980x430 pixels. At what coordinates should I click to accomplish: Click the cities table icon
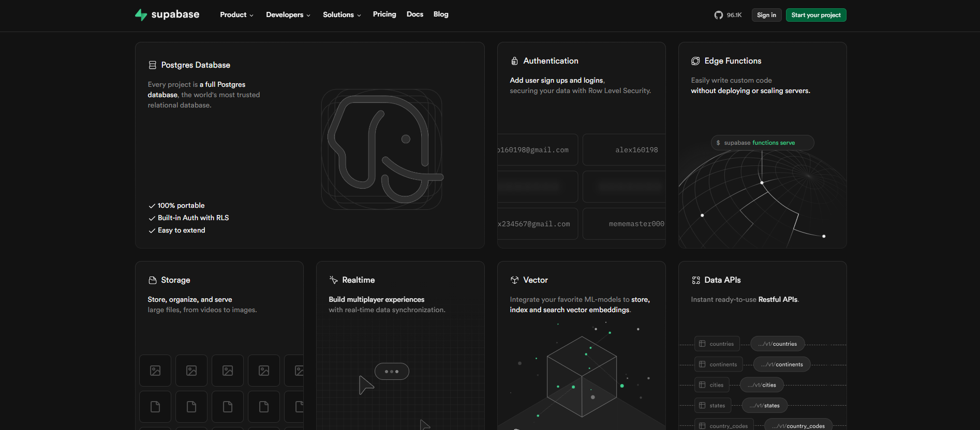coord(702,385)
